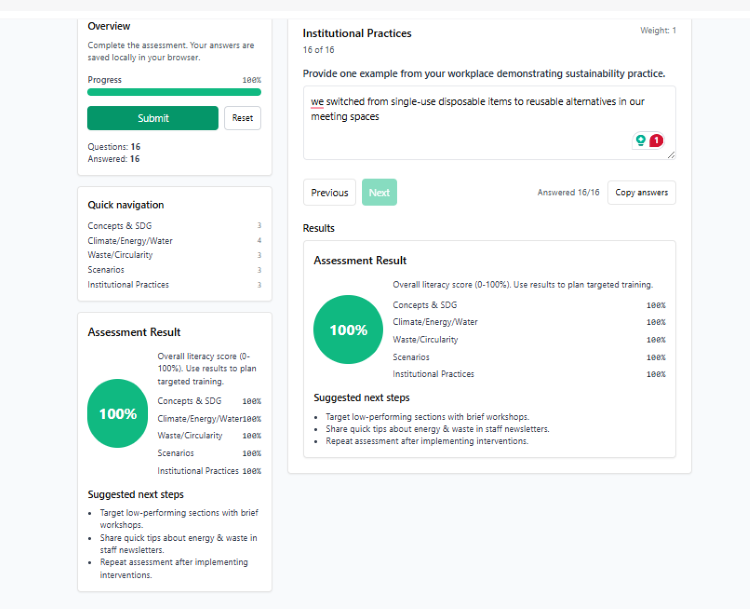The image size is (750, 609).
Task: Select Scenarios in quick navigation
Action: [106, 270]
